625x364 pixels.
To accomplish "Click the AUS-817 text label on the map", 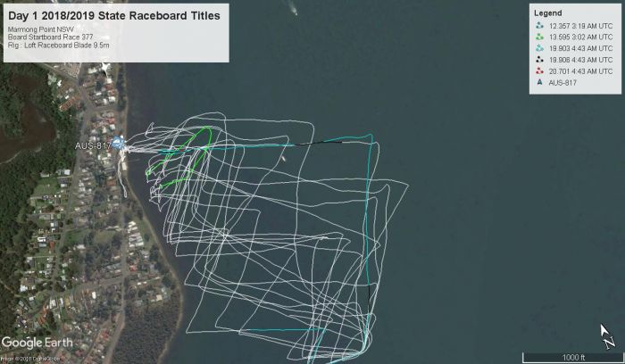I will pyautogui.click(x=93, y=145).
